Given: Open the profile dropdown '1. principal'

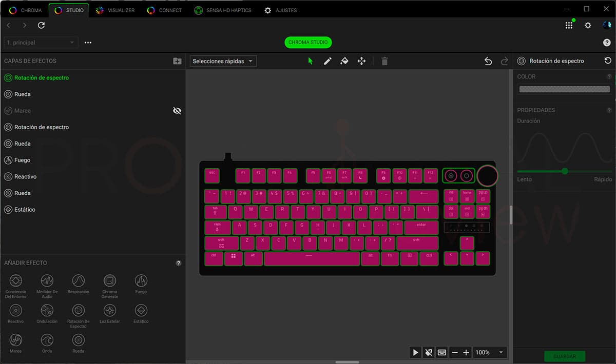Looking at the screenshot, I should (x=41, y=43).
